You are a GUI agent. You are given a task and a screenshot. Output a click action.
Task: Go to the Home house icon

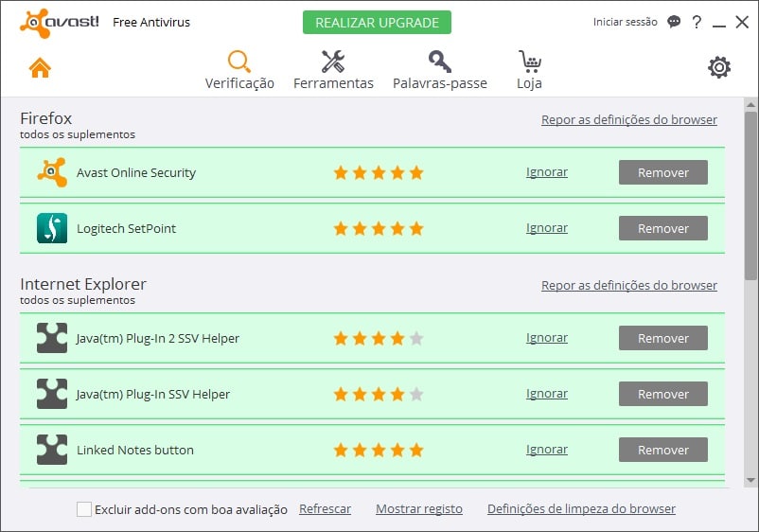[x=40, y=68]
